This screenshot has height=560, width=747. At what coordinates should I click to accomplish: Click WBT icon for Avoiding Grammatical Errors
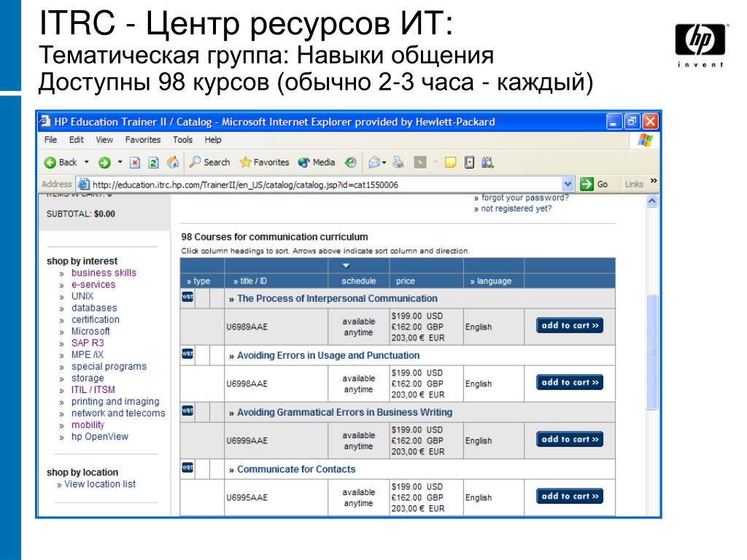coord(187,411)
